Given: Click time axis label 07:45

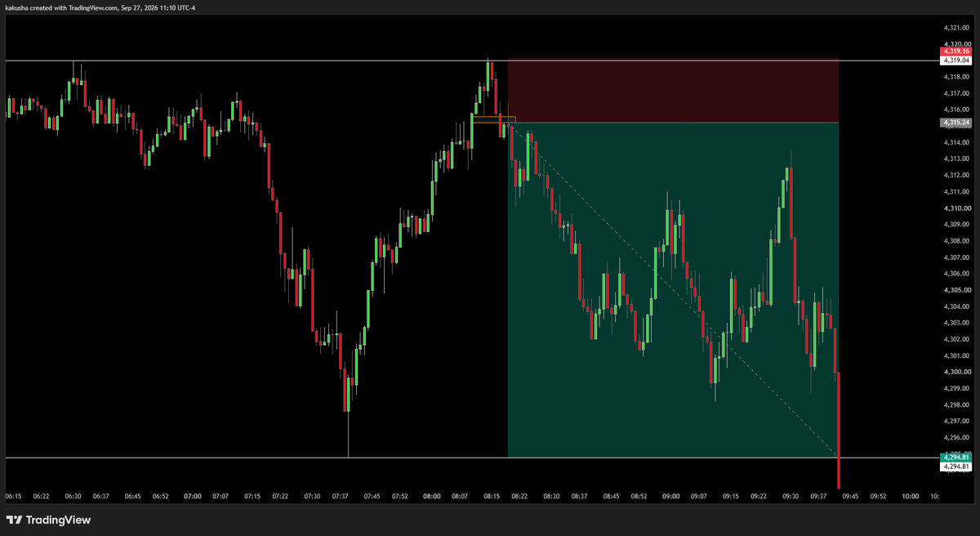Looking at the screenshot, I should point(372,496).
